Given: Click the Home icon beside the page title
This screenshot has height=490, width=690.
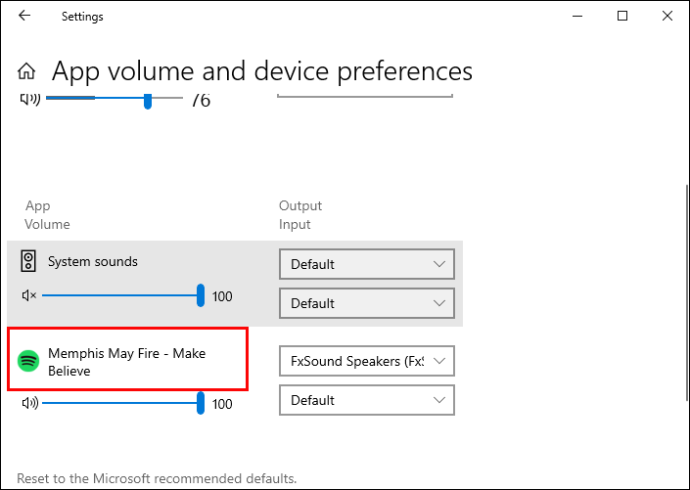Looking at the screenshot, I should coord(26,71).
